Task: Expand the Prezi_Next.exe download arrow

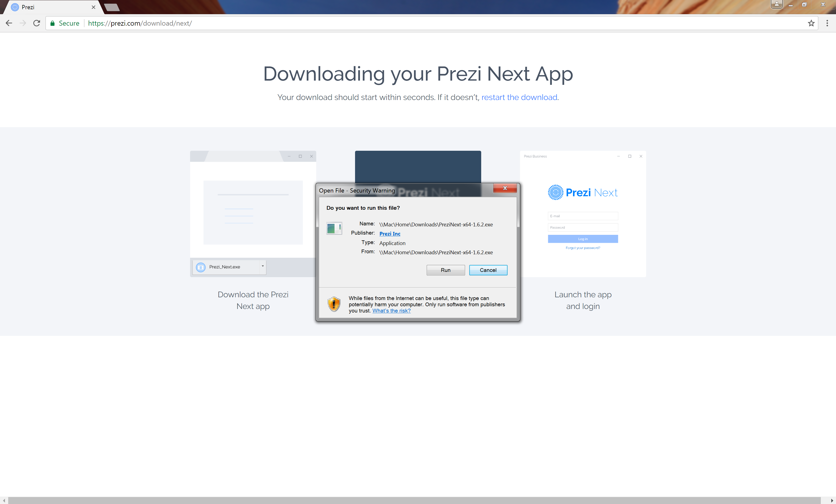Action: 262,266
